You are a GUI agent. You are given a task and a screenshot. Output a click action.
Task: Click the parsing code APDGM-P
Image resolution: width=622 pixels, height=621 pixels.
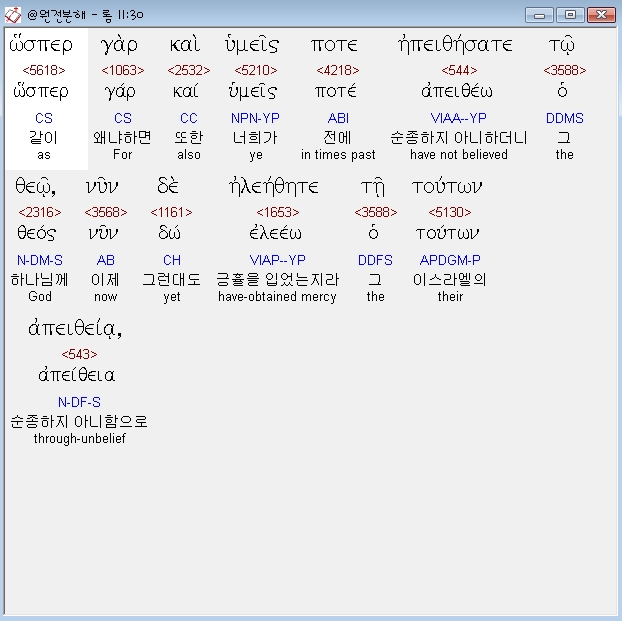[x=450, y=260]
